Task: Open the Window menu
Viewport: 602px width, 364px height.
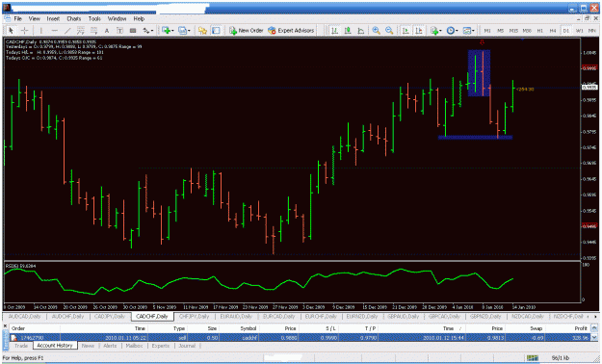Action: pos(117,18)
